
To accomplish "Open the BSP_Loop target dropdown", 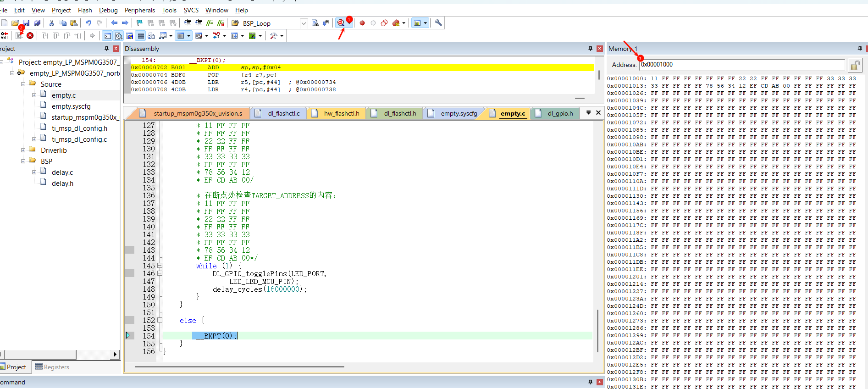I will pyautogui.click(x=304, y=23).
